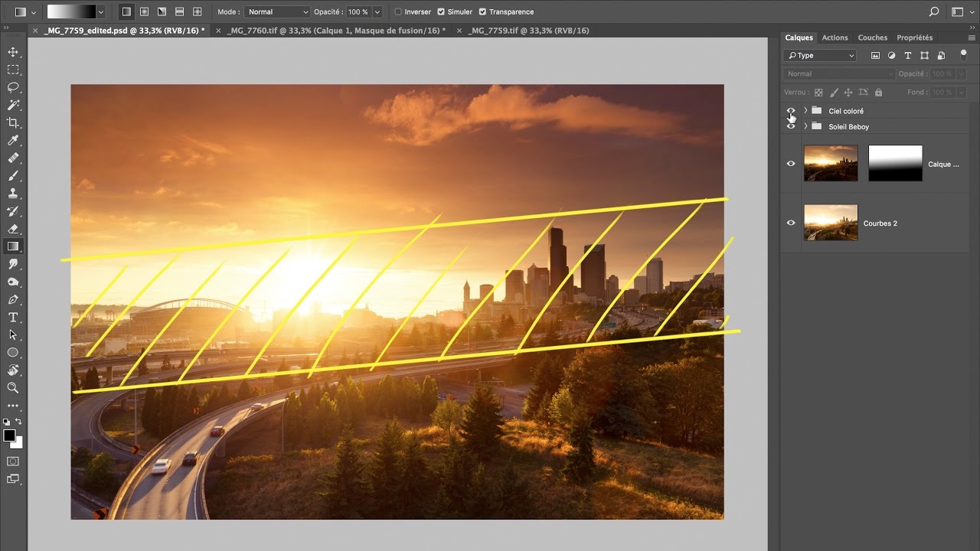
Task: Hide the Courbes 2 layer
Action: (791, 223)
